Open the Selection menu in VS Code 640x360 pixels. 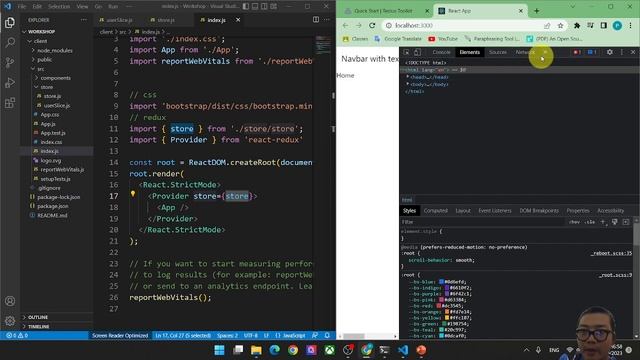(x=59, y=7)
